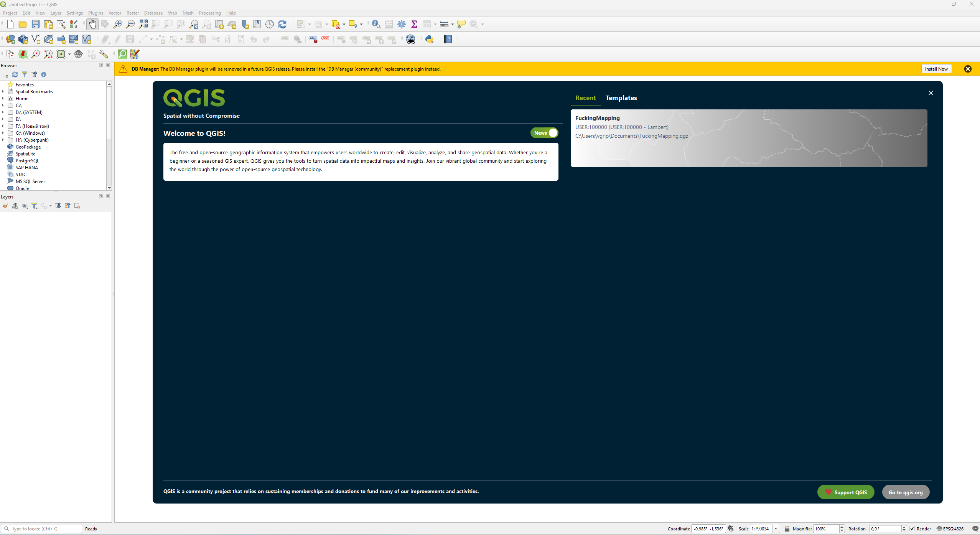The height and width of the screenshot is (535, 980).
Task: Activate the Identify Features tool
Action: [x=376, y=24]
